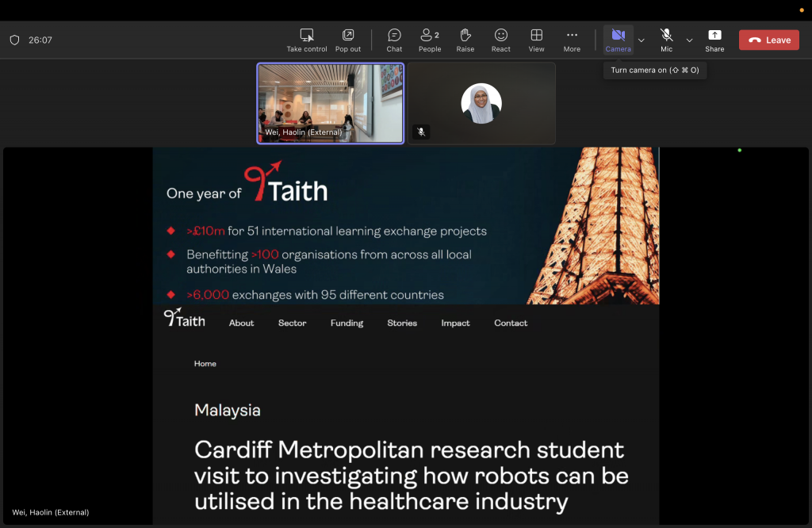
Task: Turn the Camera on
Action: click(619, 40)
